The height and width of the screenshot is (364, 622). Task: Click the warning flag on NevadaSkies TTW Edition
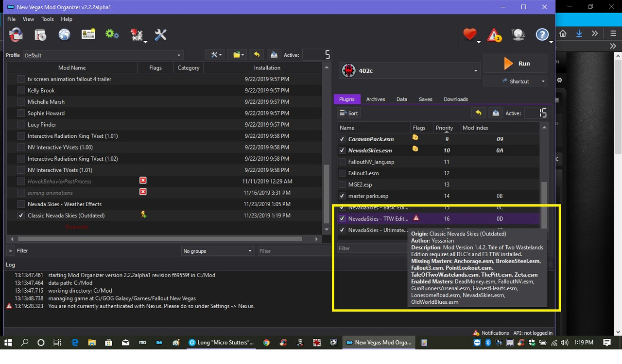(416, 218)
